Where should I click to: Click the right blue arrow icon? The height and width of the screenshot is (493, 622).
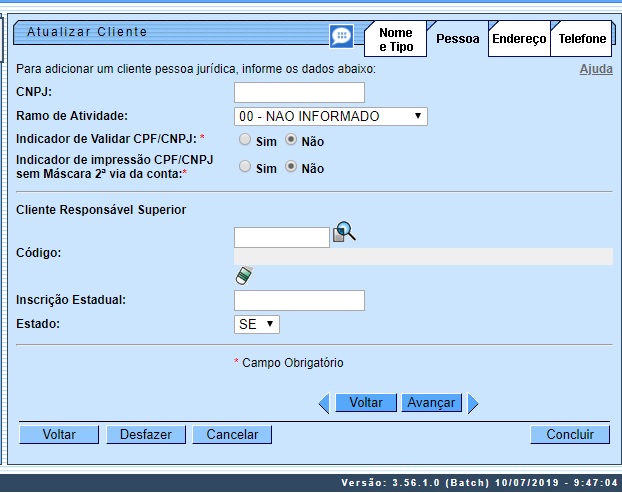[x=473, y=403]
